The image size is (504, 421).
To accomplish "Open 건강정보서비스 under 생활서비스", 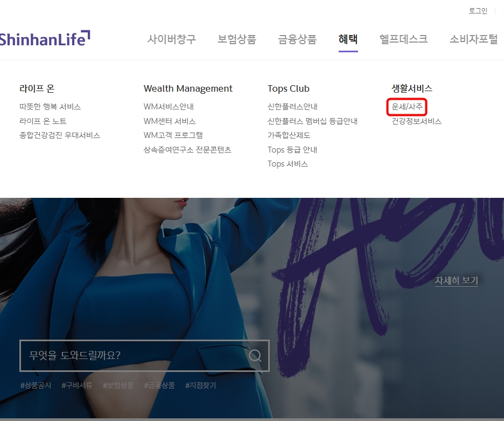I will coord(416,121).
